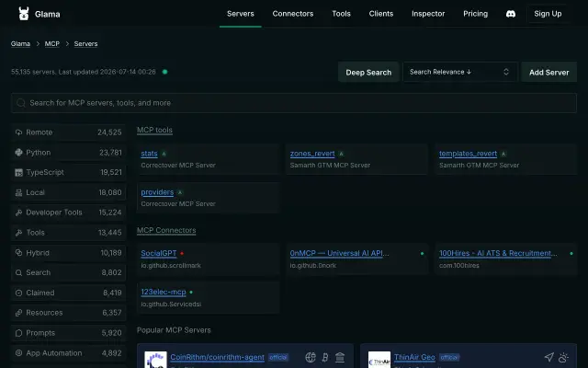
Task: Click the Search filter magnifier icon
Action: pos(18,272)
